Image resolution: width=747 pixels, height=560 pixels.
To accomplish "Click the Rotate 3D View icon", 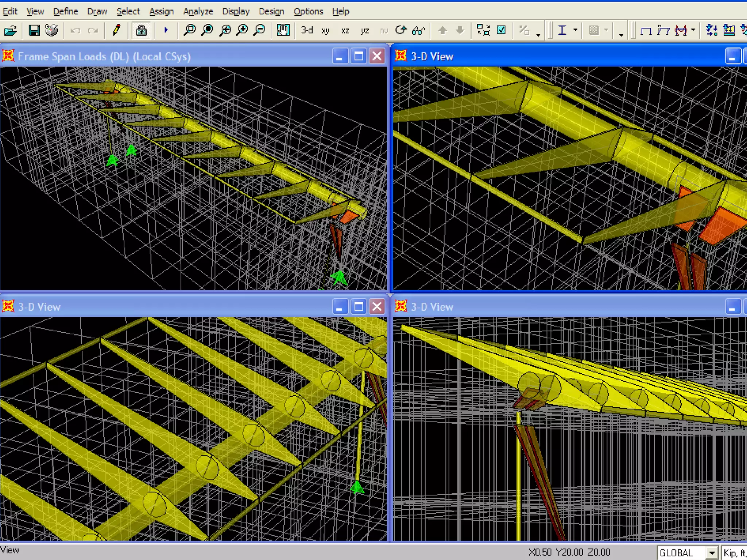I will tap(401, 30).
